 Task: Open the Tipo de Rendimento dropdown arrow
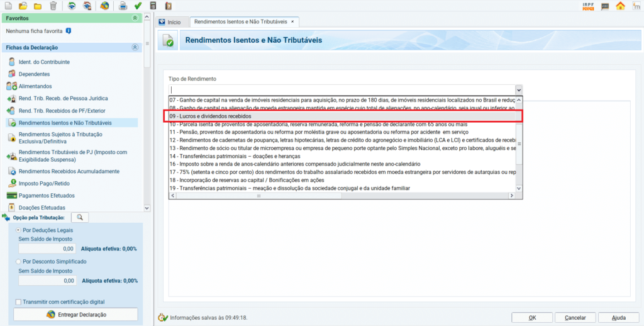519,89
